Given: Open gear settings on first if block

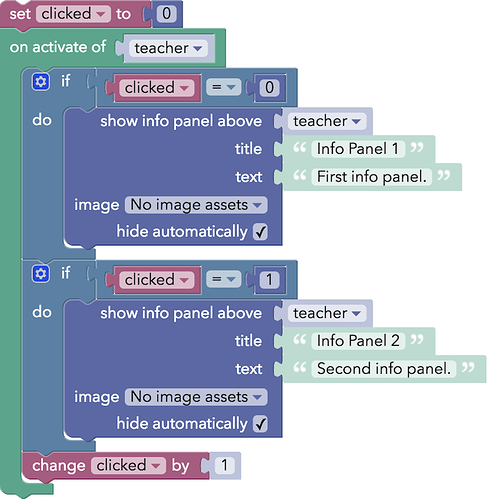Looking at the screenshot, I should click(41, 81).
